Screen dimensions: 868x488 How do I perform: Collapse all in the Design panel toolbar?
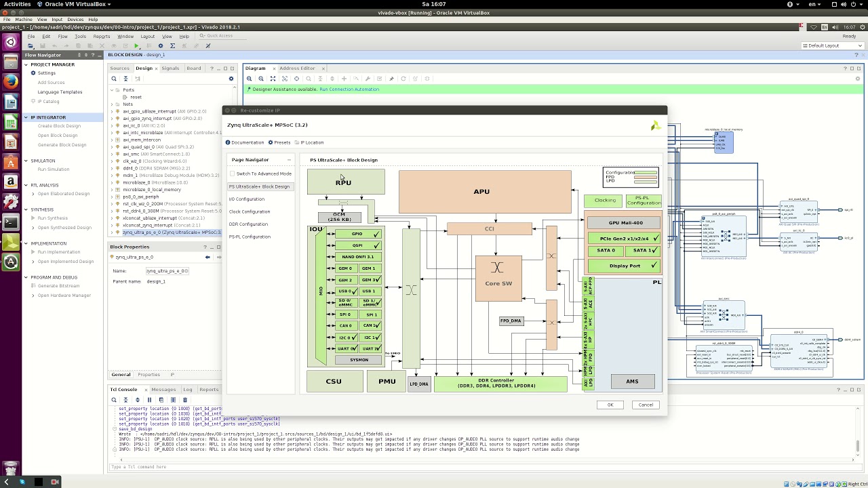click(x=125, y=79)
